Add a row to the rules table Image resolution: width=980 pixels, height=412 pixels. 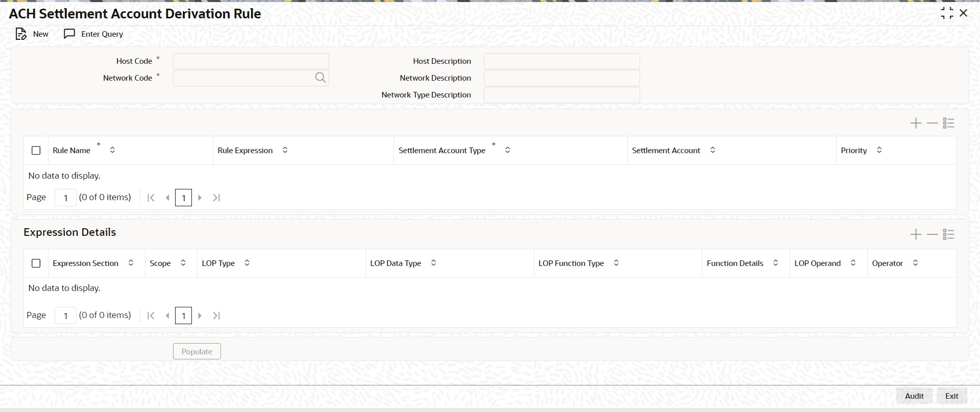pyautogui.click(x=916, y=123)
